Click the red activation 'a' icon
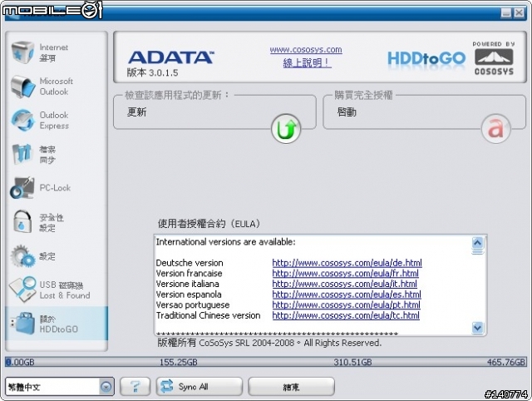This screenshot has width=532, height=401. (495, 129)
